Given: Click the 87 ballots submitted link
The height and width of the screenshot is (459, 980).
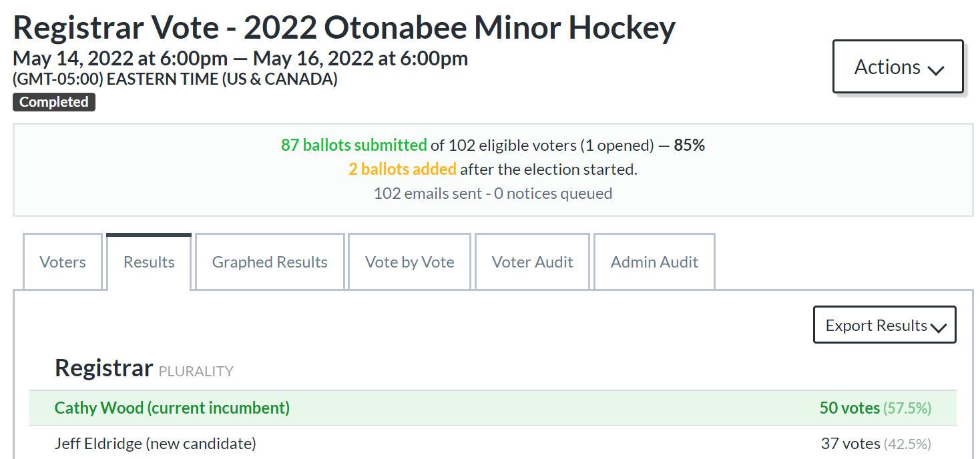Looking at the screenshot, I should coord(352,145).
